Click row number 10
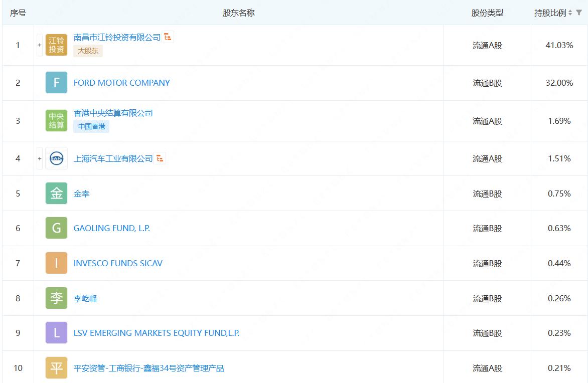 point(18,368)
